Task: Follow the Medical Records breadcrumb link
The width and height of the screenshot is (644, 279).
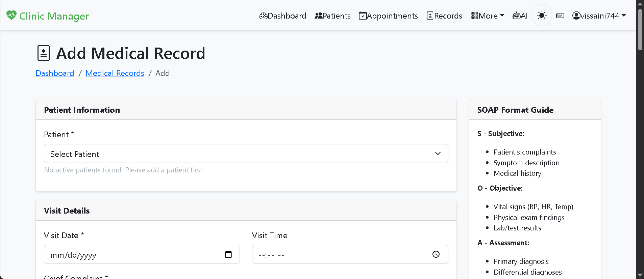Action: coord(115,73)
